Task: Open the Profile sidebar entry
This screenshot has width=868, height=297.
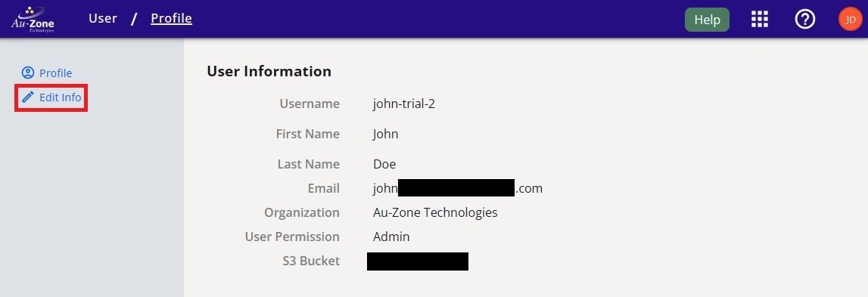Action: pyautogui.click(x=47, y=73)
